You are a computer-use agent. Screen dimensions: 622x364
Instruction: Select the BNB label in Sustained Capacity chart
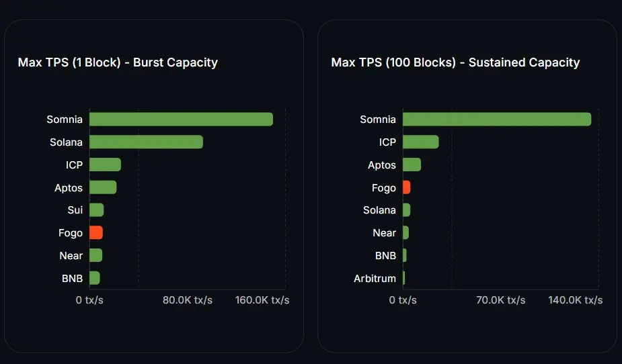coord(385,255)
